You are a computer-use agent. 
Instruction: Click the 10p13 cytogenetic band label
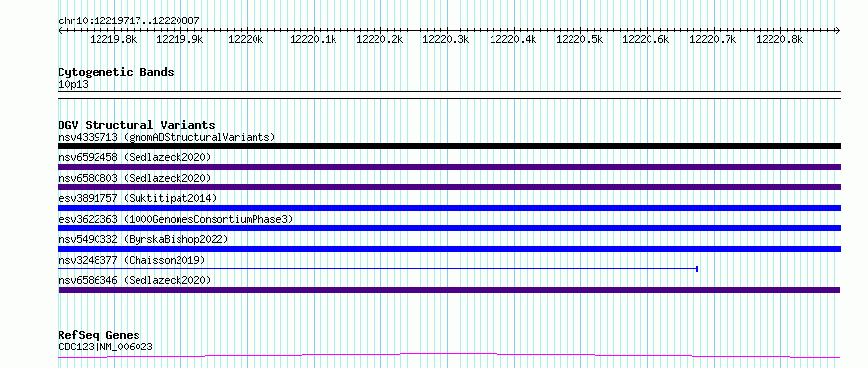(73, 85)
